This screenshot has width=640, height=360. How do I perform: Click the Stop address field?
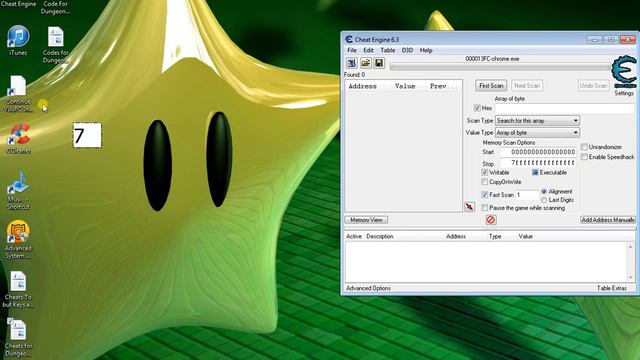pyautogui.click(x=538, y=163)
